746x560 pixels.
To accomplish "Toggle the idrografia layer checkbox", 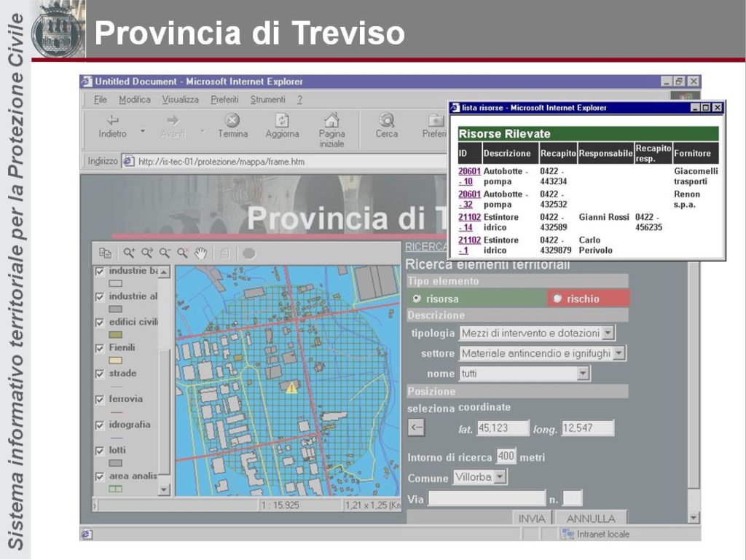I will [99, 425].
